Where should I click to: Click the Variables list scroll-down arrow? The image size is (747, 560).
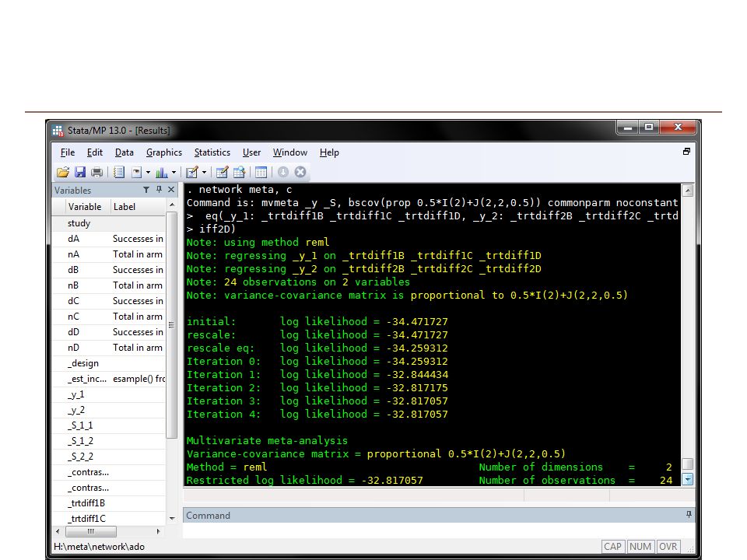172,519
